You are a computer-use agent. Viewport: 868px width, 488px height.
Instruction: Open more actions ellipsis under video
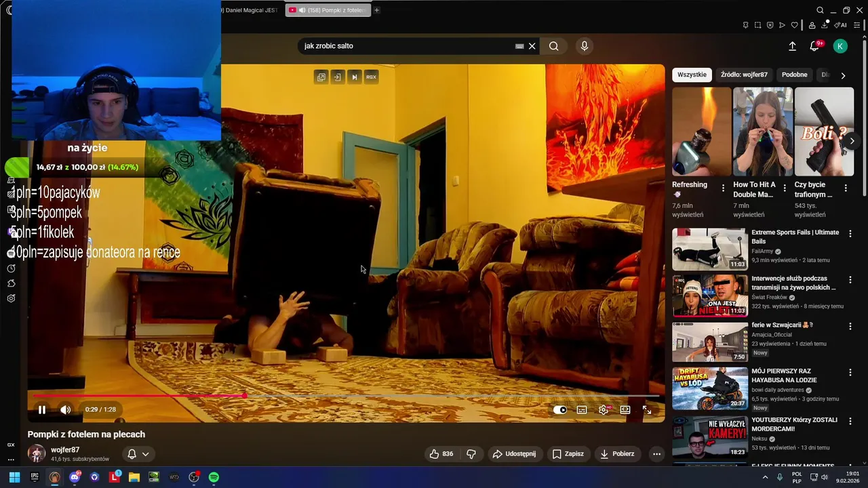click(656, 454)
